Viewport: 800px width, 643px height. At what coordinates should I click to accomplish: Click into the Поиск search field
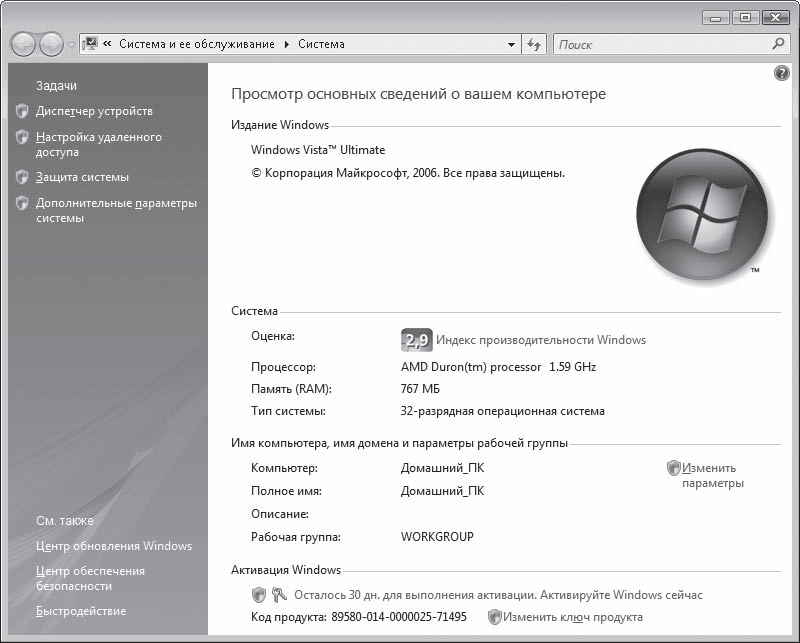(x=660, y=44)
